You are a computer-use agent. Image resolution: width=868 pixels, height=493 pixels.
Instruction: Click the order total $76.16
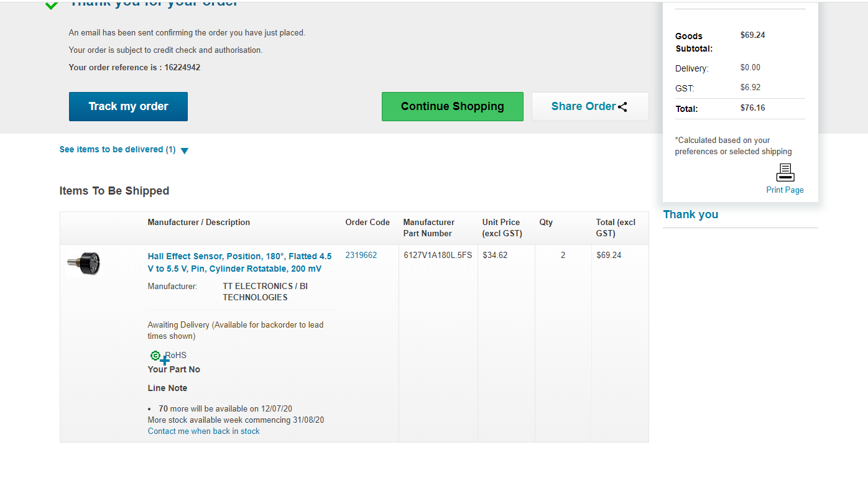click(752, 108)
